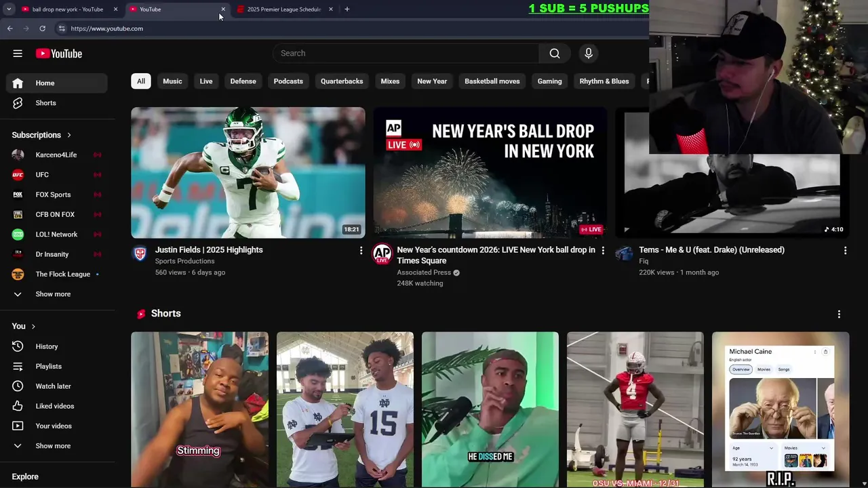Image resolution: width=868 pixels, height=488 pixels.
Task: Select the Rhythm & Blues filter chip
Action: [x=604, y=81]
